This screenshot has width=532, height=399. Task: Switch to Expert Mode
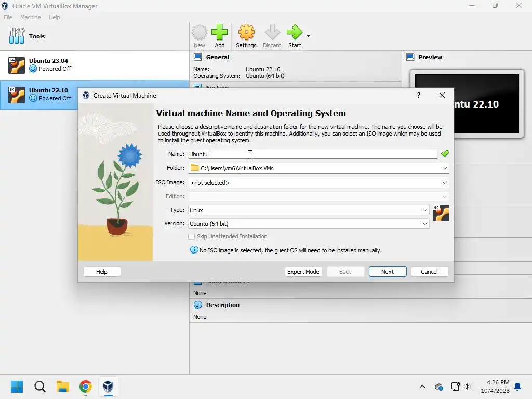pyautogui.click(x=303, y=272)
